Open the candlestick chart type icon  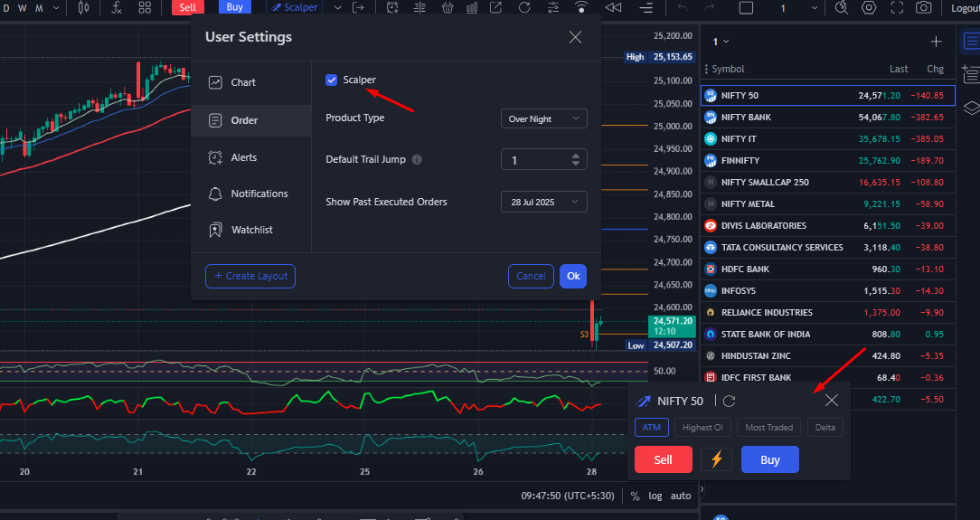point(84,7)
